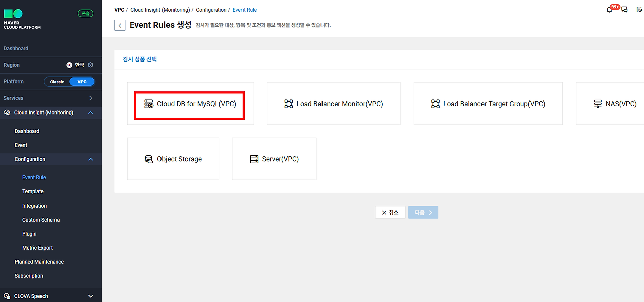644x302 pixels.
Task: Click the Naver Cloud Platform logo
Action: (x=22, y=19)
